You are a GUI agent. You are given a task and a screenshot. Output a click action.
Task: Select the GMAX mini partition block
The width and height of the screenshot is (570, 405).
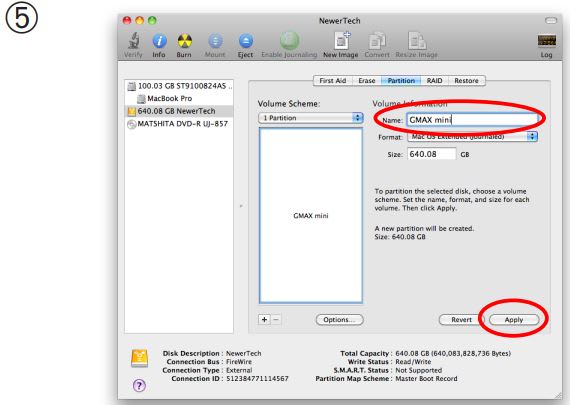[311, 216]
